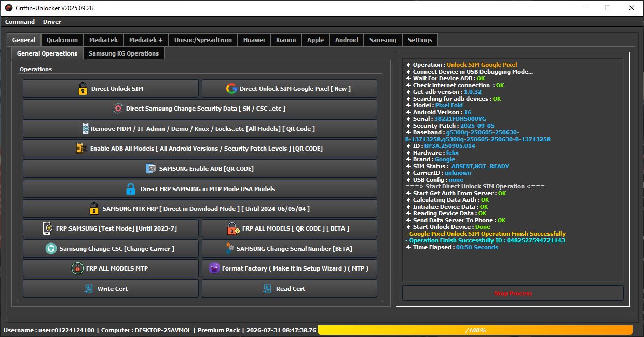This screenshot has height=337, width=644.
Task: Click the 100% progress bar
Action: click(475, 330)
